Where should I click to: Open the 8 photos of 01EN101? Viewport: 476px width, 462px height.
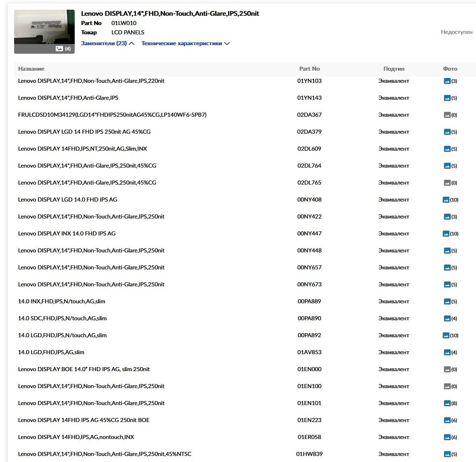(x=447, y=403)
